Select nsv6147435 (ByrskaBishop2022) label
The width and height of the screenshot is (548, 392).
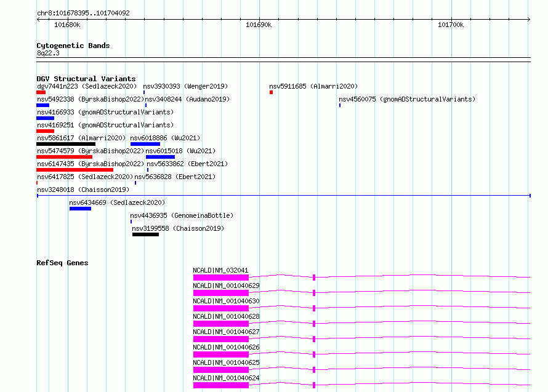click(x=91, y=164)
